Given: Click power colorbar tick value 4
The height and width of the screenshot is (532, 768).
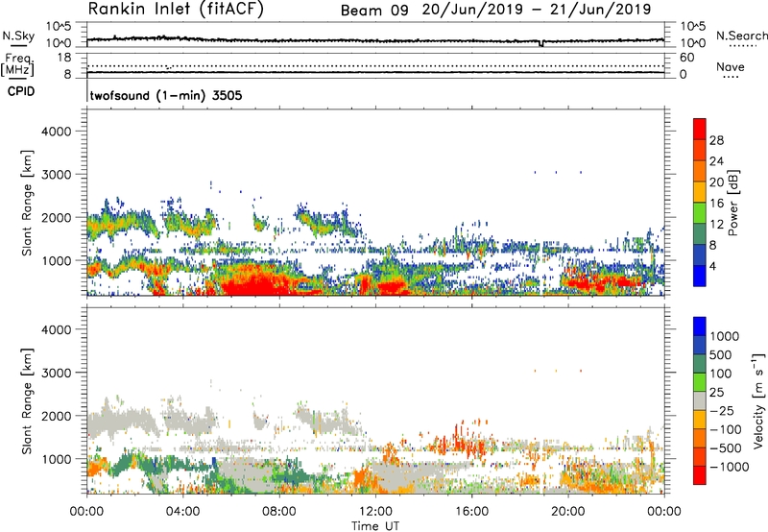Looking at the screenshot, I should coord(712,266).
